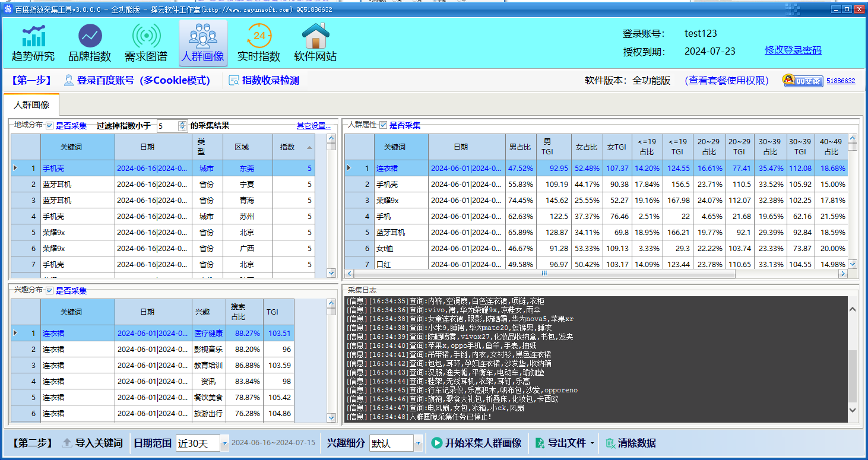Select 医疗健康 interest cell

tap(209, 334)
